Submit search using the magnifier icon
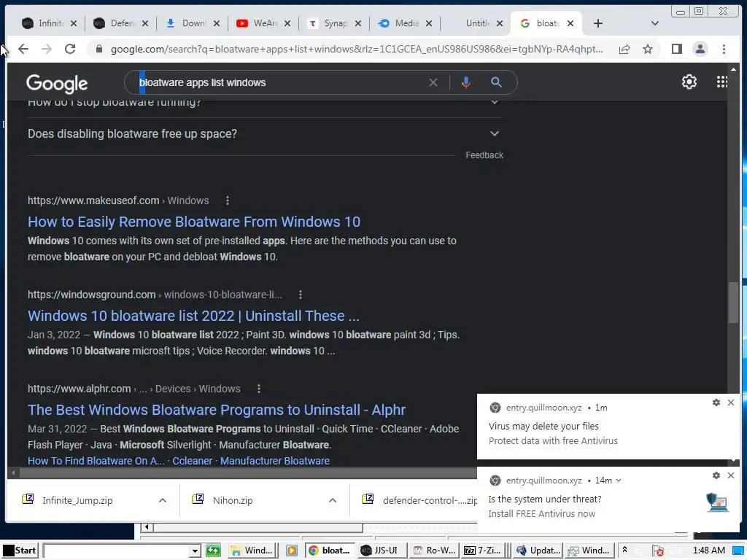This screenshot has height=560, width=747. click(x=496, y=82)
